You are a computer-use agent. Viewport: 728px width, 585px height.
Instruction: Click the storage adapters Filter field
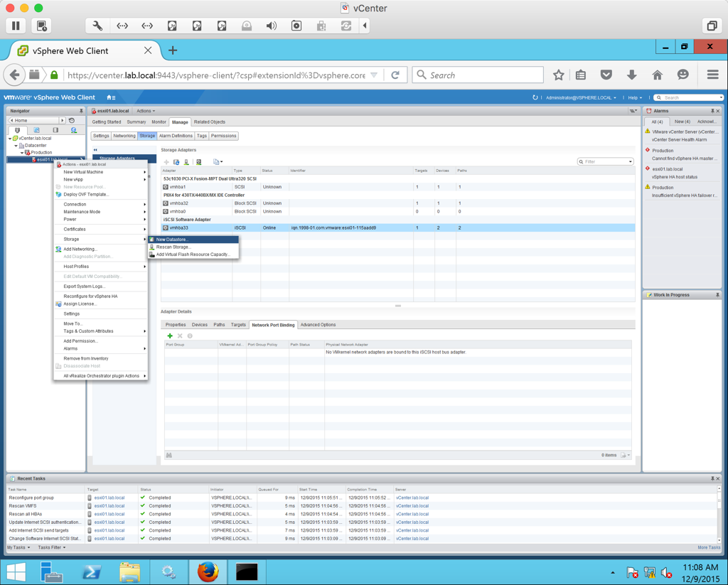[x=605, y=161]
